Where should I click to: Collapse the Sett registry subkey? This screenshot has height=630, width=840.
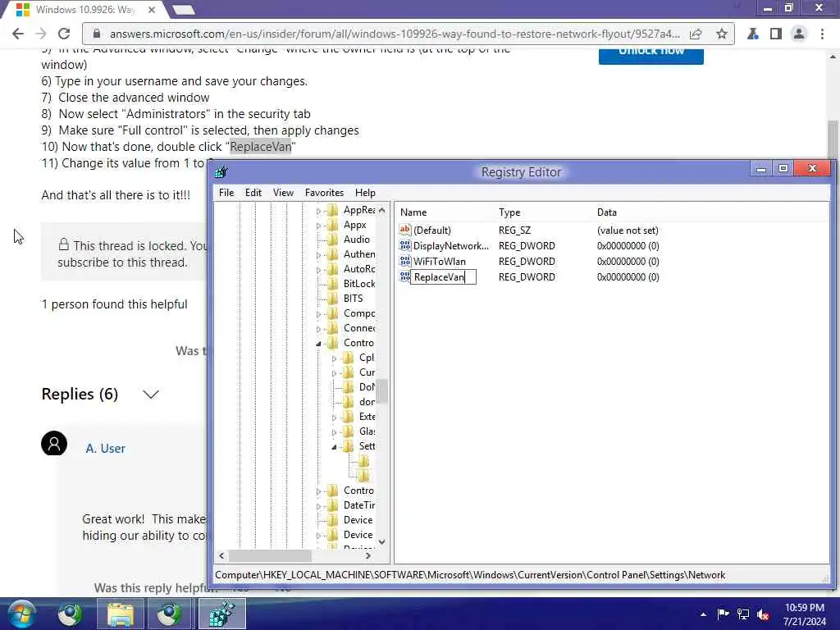point(334,447)
